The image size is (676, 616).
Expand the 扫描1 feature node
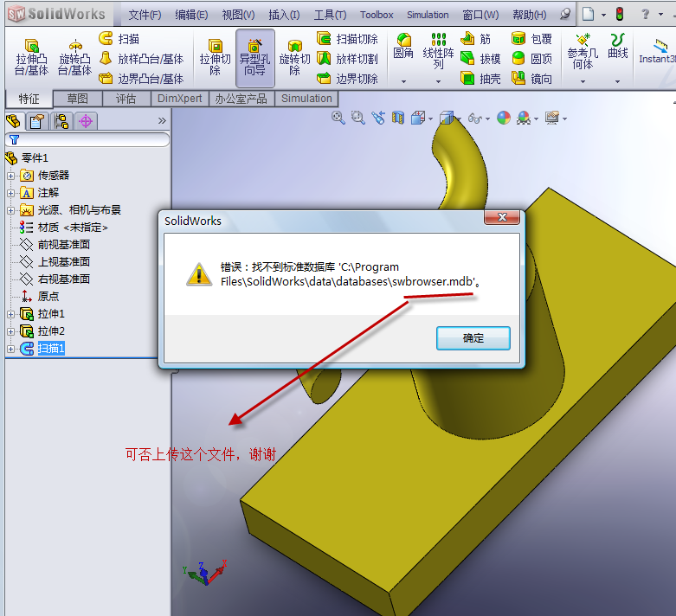(x=10, y=349)
